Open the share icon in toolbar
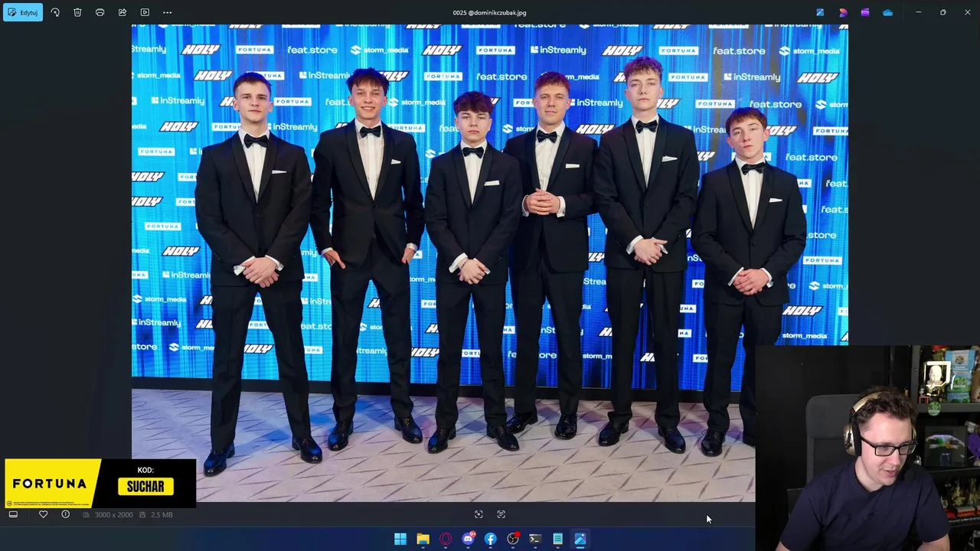This screenshot has width=980, height=551. pyautogui.click(x=122, y=12)
